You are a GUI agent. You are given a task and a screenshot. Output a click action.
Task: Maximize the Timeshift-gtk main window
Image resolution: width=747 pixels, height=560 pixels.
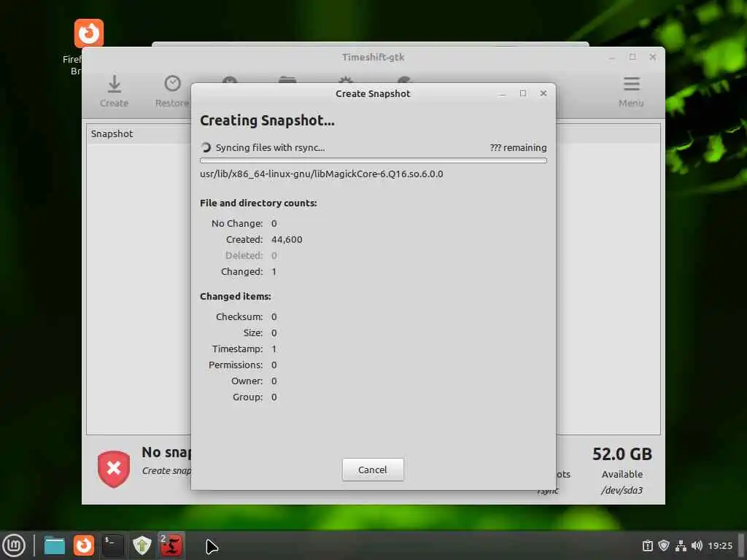(632, 57)
